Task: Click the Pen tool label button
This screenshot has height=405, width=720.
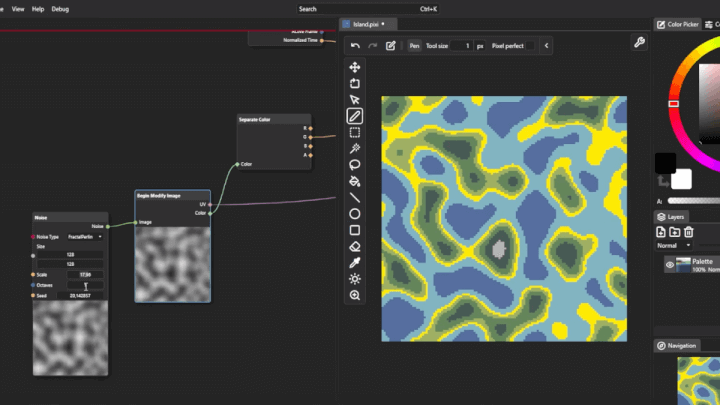Action: pyautogui.click(x=414, y=46)
